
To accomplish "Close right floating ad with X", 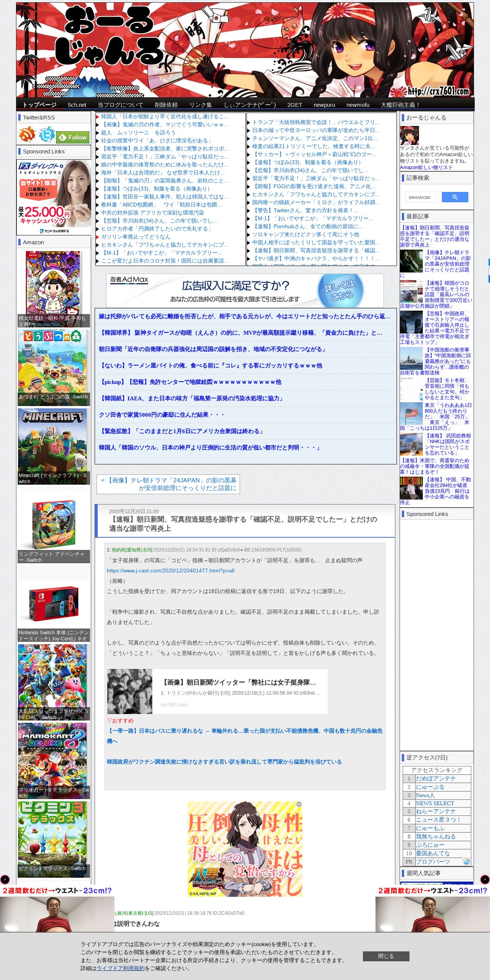I will 485,879.
